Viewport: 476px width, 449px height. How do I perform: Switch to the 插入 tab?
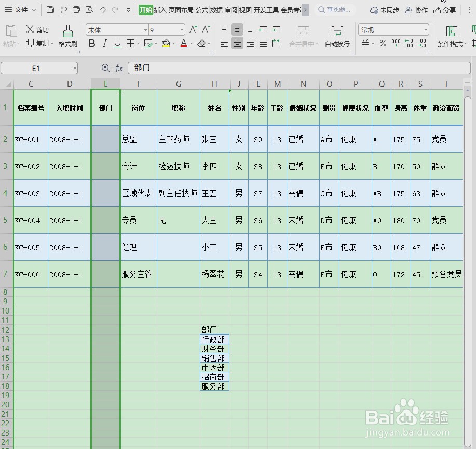pos(160,10)
